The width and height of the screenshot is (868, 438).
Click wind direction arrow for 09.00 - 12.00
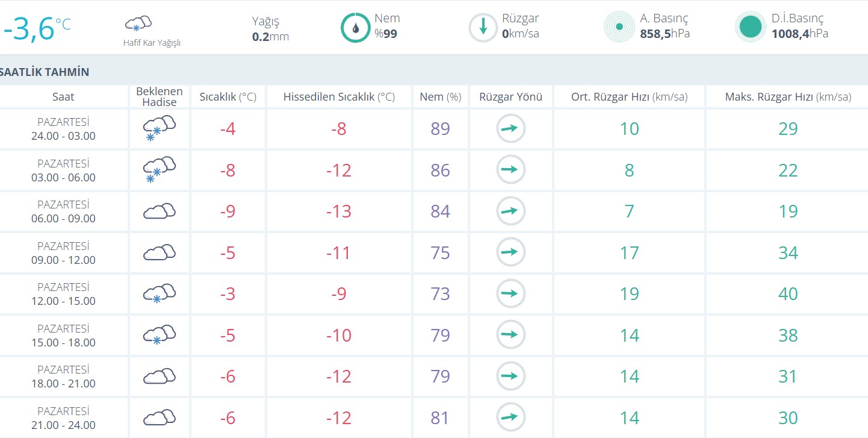pyautogui.click(x=510, y=252)
